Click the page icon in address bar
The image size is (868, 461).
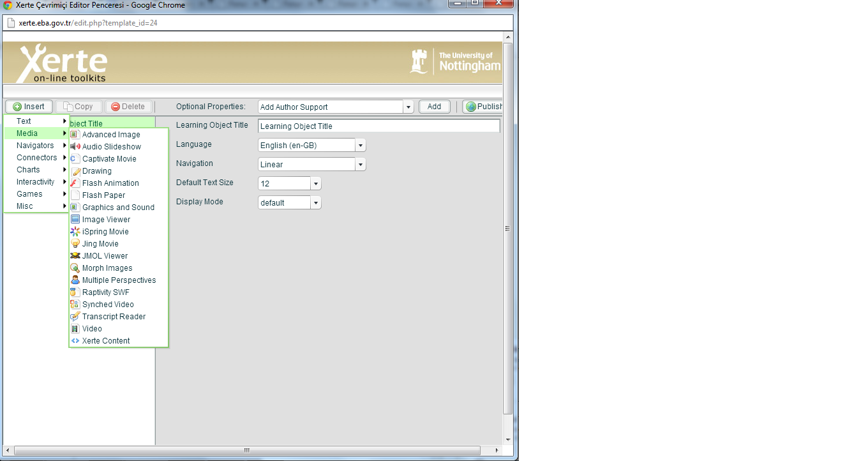[11, 23]
